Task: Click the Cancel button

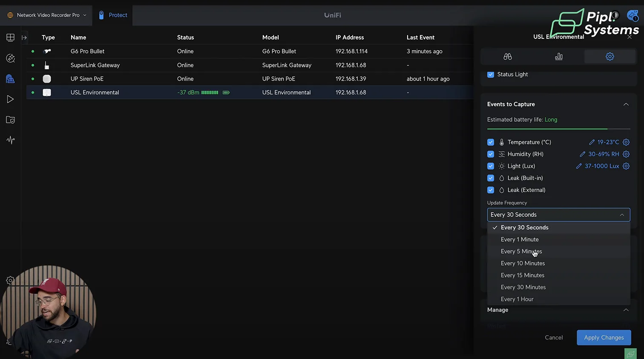Action: [x=554, y=338]
